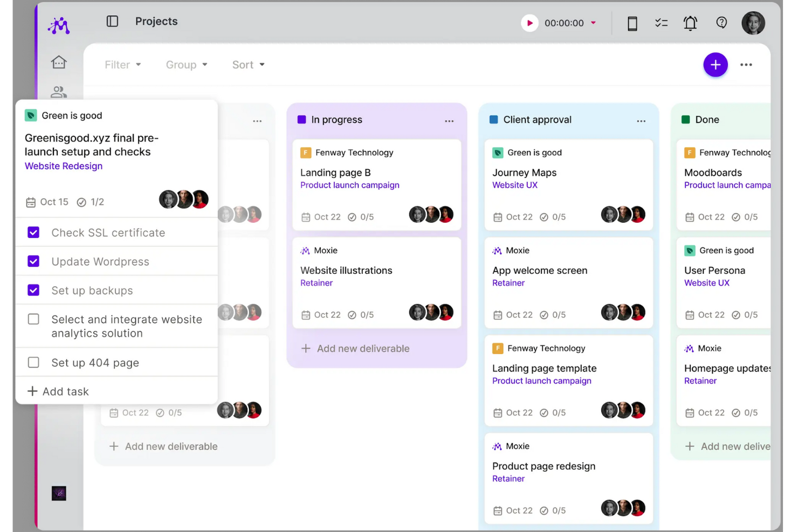Open Client approval column options menu
Screen dimensions: 798x532
641,121
